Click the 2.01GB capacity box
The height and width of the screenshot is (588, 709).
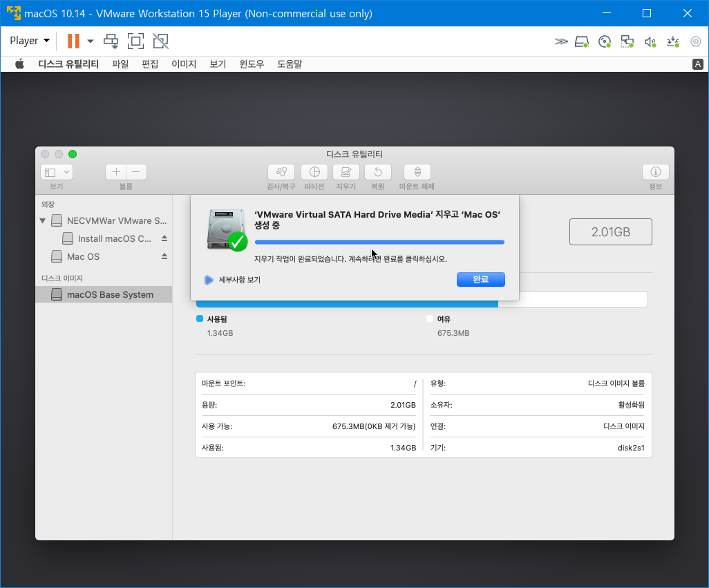point(610,232)
